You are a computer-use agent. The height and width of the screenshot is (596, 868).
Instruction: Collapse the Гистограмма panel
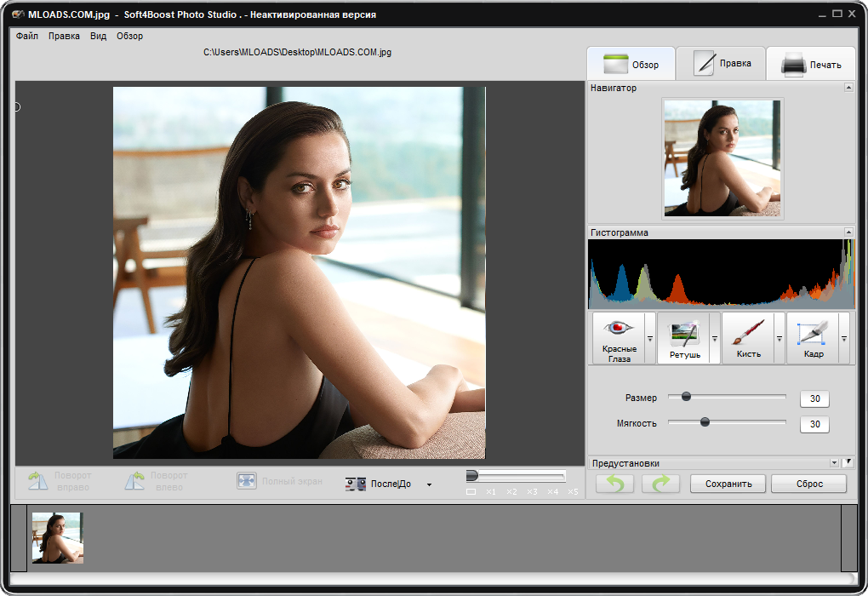point(848,232)
